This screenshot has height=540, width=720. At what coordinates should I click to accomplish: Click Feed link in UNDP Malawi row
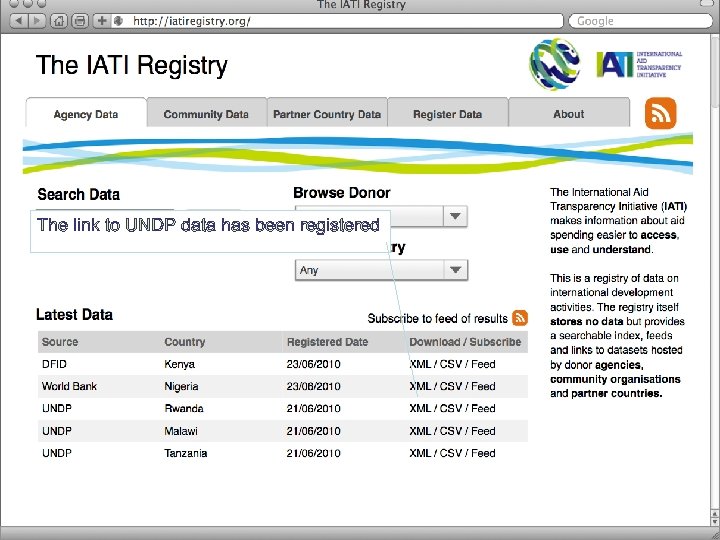(483, 431)
